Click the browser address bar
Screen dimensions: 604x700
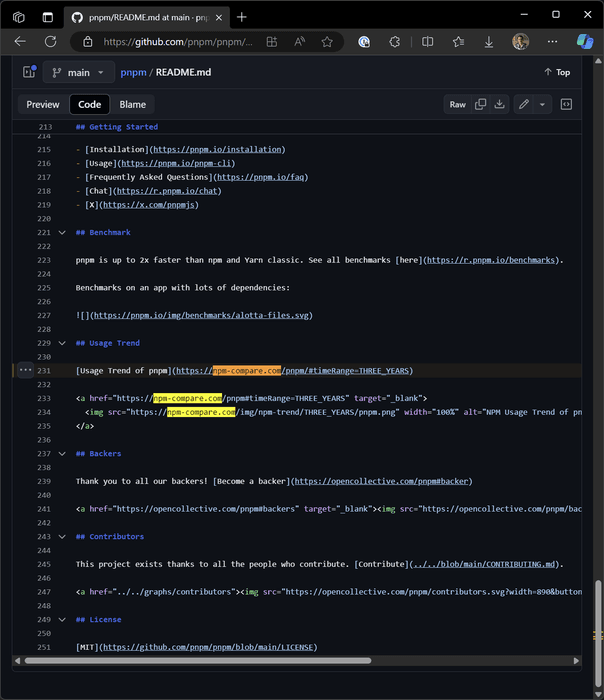(180, 42)
